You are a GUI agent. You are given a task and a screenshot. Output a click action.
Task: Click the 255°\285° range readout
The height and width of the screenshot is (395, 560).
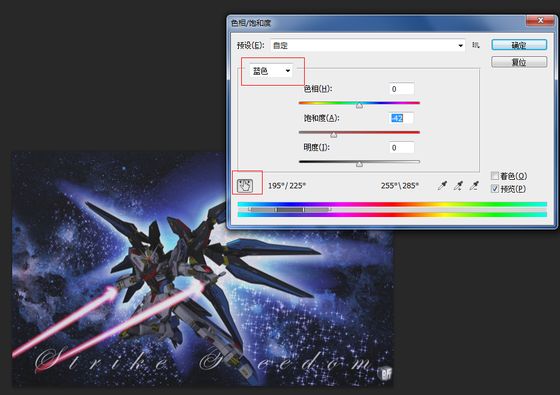400,186
